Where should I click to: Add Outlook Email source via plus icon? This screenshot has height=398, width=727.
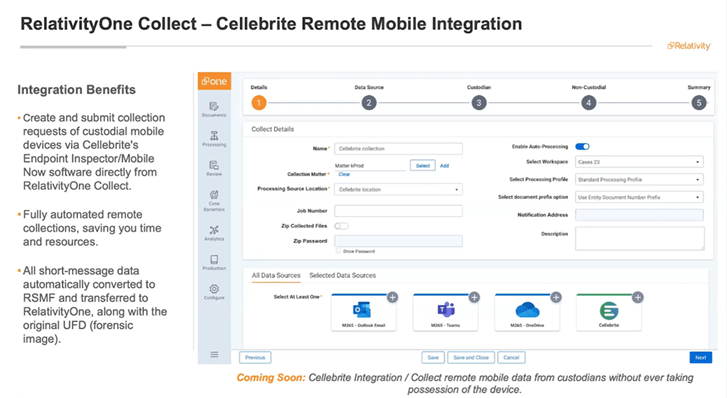pyautogui.click(x=392, y=297)
